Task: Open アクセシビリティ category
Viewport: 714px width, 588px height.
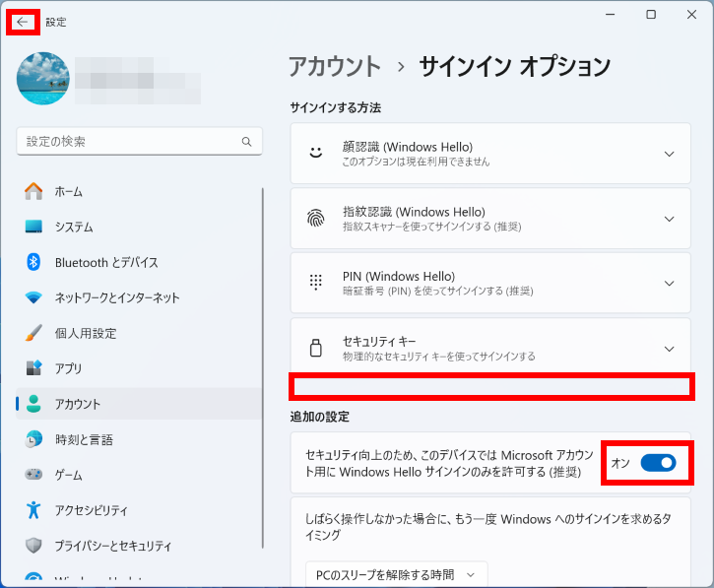Action: click(139, 509)
